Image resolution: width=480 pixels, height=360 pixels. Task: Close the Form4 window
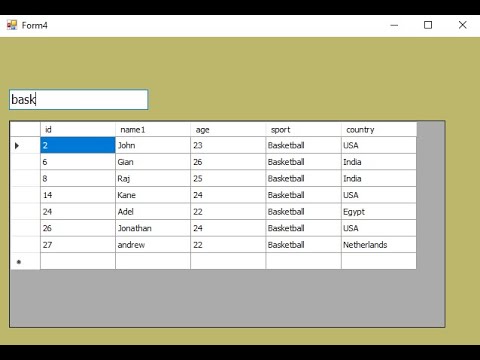point(462,25)
